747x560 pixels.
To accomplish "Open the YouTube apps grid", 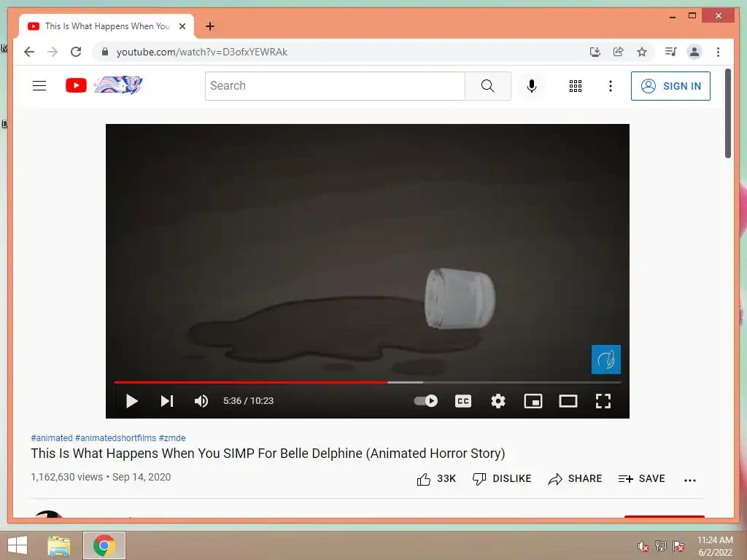I will (575, 86).
